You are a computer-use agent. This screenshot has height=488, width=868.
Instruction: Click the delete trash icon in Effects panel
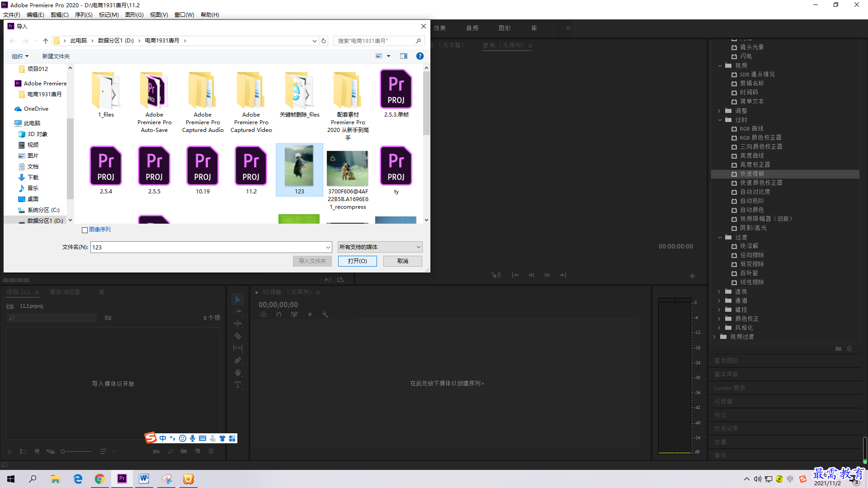pyautogui.click(x=849, y=348)
